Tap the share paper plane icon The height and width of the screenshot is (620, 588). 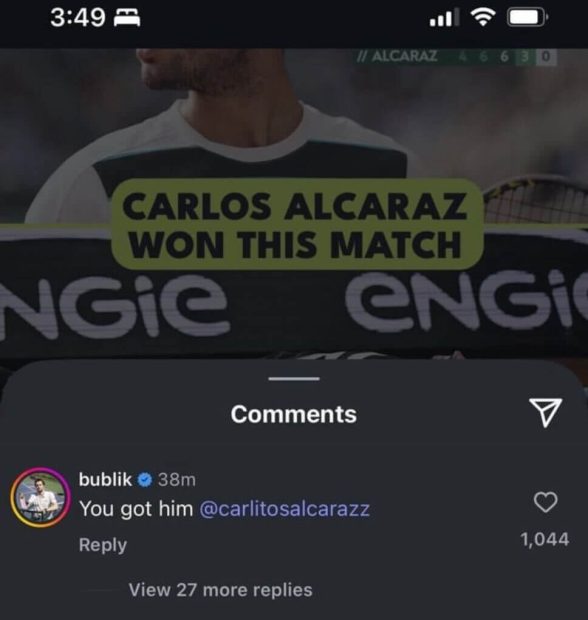point(545,412)
